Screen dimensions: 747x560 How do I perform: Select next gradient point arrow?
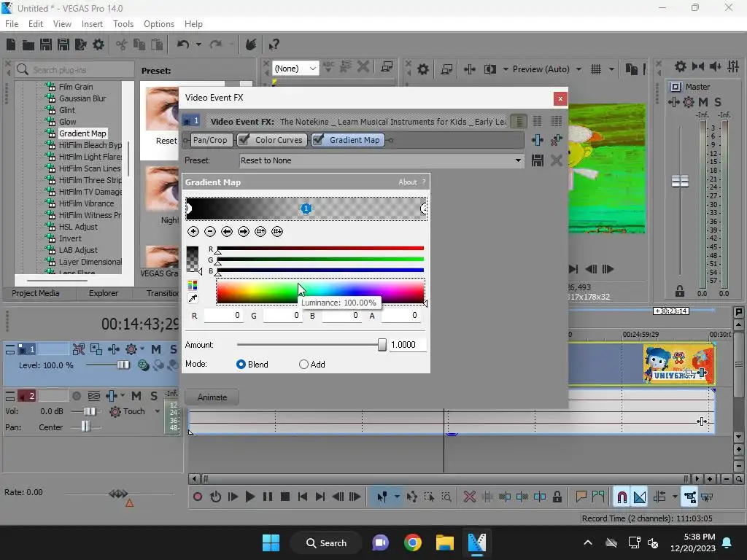pos(244,231)
